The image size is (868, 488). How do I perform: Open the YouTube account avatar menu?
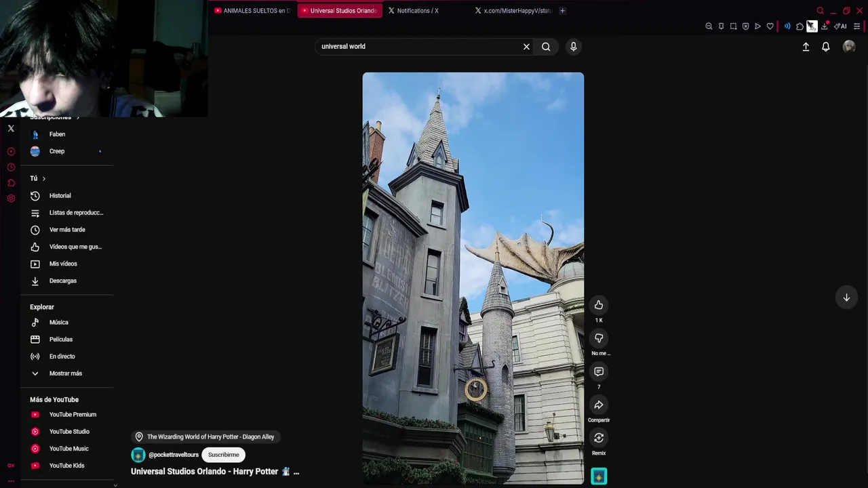849,47
